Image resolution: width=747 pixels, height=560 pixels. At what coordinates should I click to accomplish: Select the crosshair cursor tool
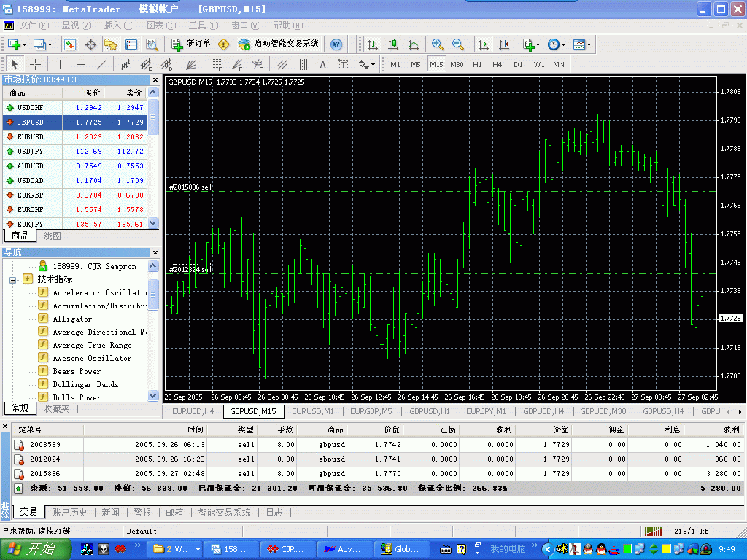(x=35, y=64)
